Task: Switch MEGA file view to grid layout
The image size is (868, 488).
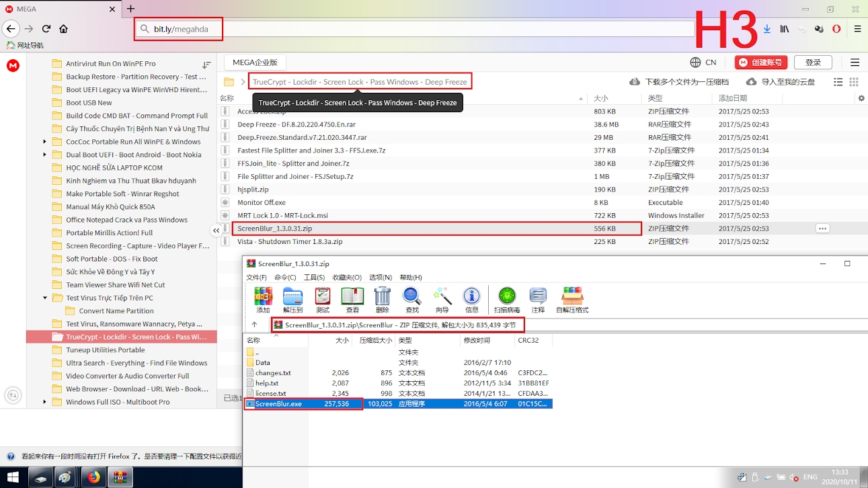Action: coord(854,82)
